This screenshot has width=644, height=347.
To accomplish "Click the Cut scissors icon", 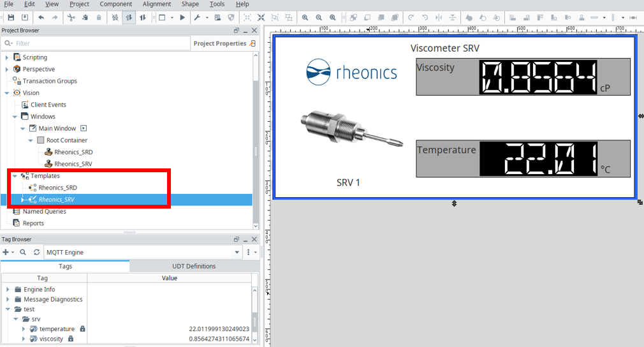I will click(71, 17).
